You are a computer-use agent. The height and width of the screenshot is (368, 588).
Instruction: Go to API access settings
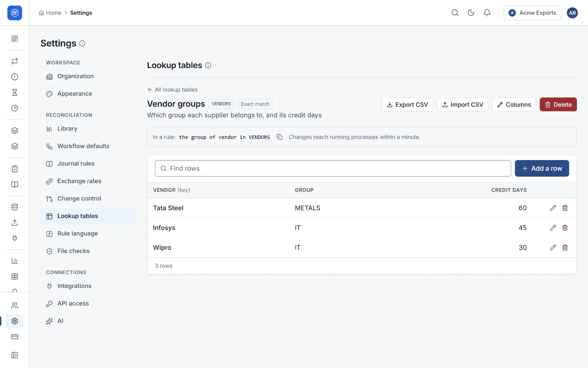pos(88,304)
